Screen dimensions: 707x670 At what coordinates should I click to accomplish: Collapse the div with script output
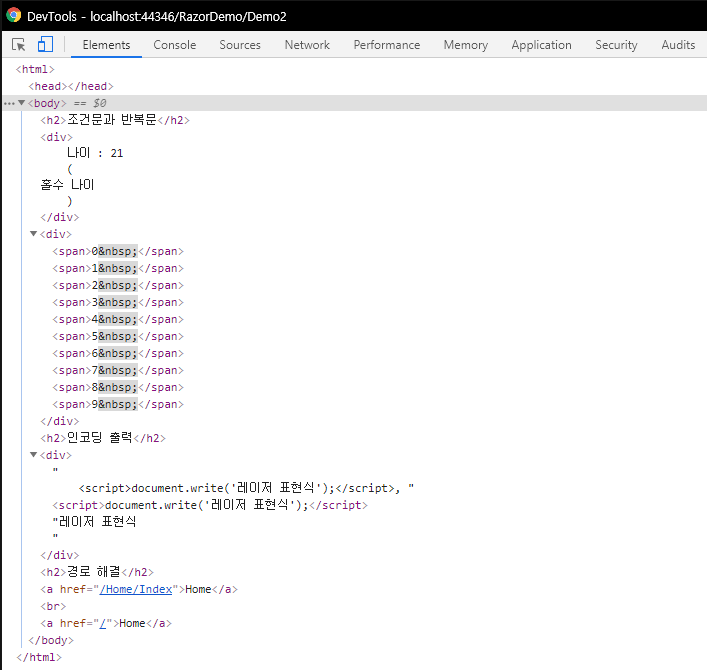[33, 454]
